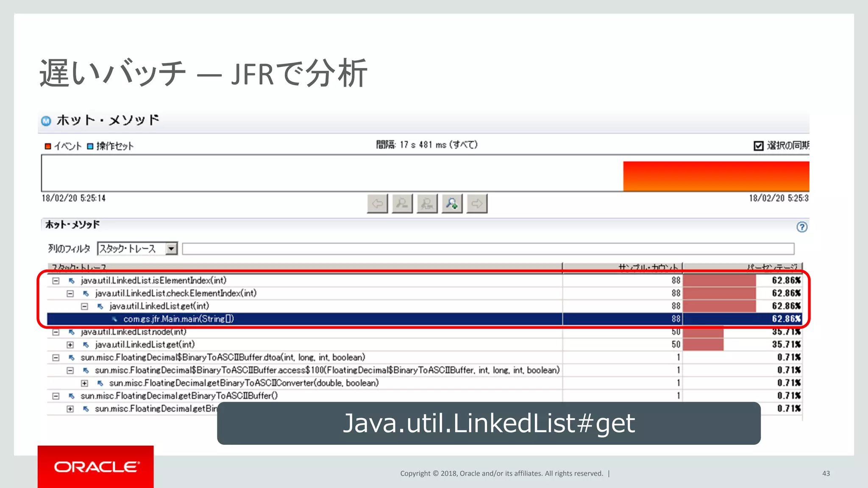This screenshot has height=488, width=868.
Task: Click the back arrow navigation button
Action: [x=377, y=204]
